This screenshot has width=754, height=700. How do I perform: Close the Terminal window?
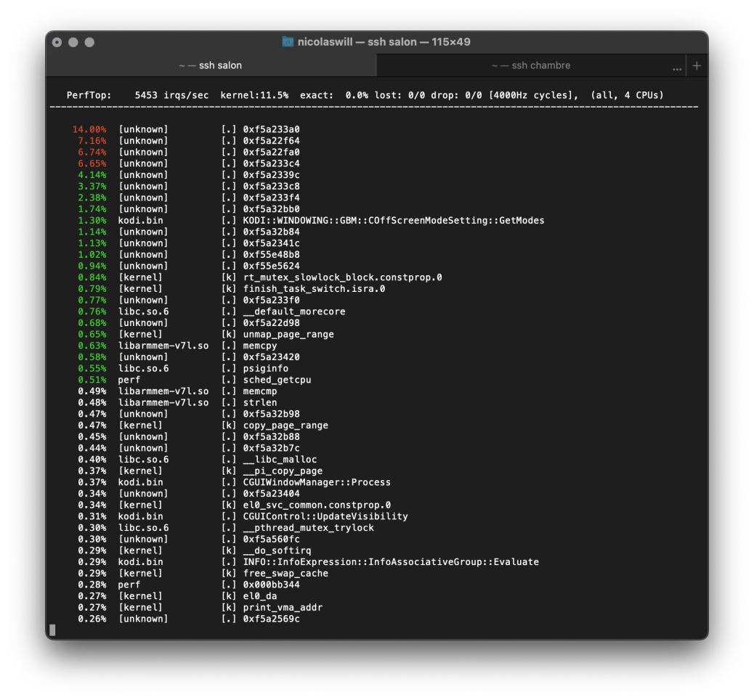tap(57, 42)
